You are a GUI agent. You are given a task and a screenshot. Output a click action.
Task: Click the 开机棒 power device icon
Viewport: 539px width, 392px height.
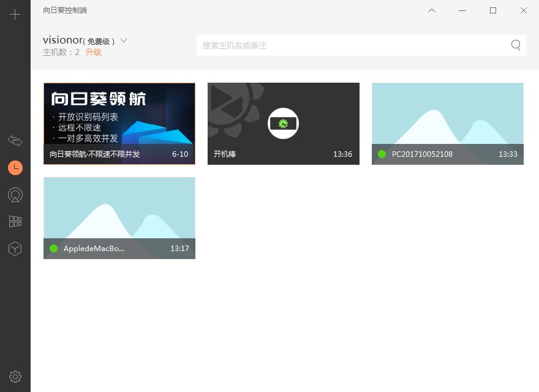point(283,123)
